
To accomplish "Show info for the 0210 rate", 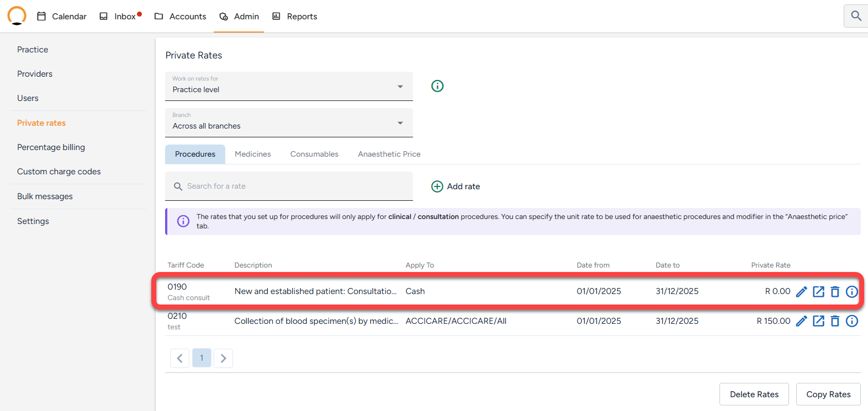I will click(852, 321).
